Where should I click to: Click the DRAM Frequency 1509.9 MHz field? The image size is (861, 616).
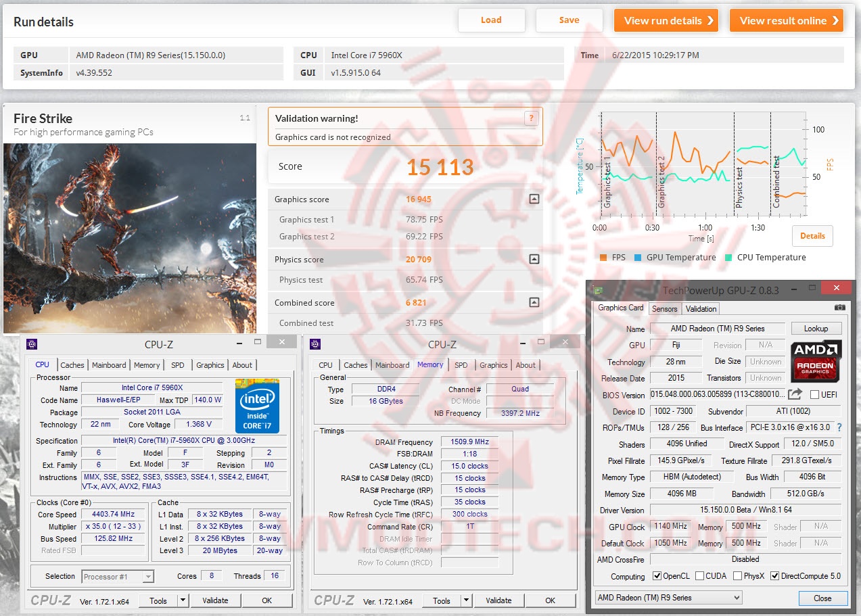tap(469, 442)
